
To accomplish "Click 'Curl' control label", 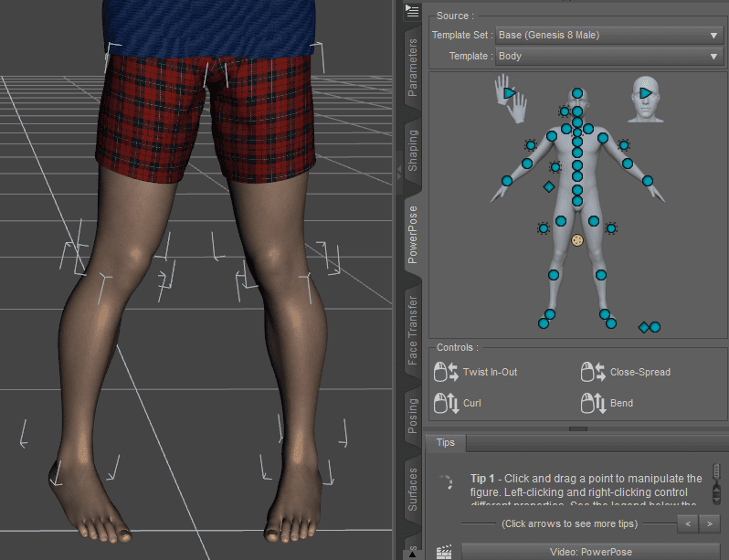I will (x=472, y=403).
